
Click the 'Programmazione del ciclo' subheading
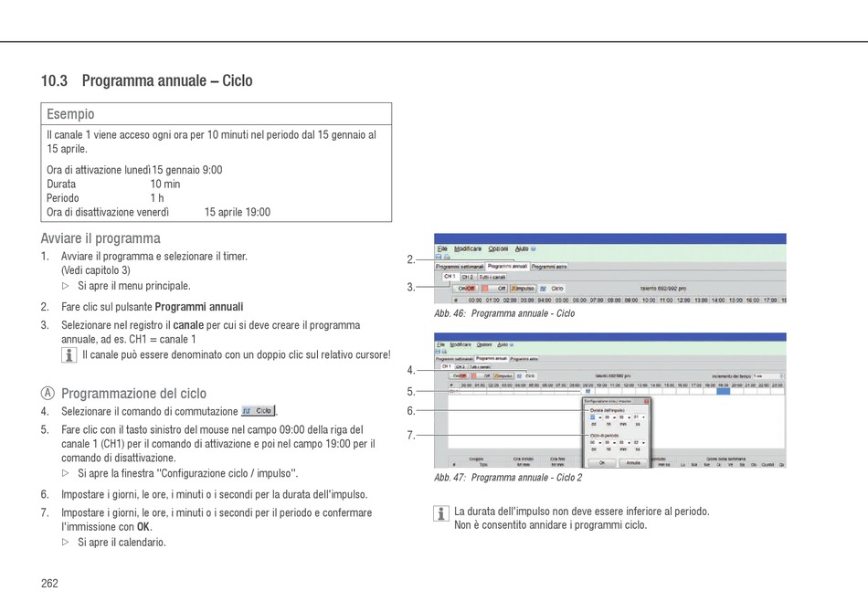133,394
